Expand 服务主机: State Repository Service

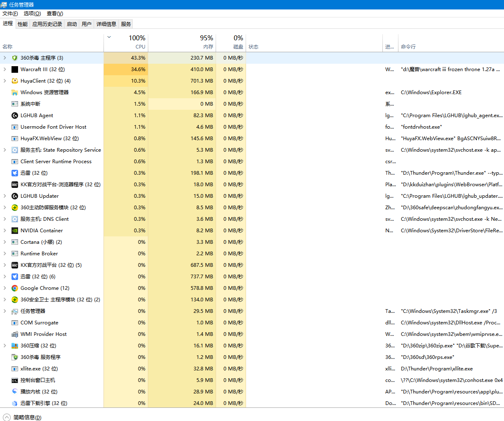click(5, 150)
